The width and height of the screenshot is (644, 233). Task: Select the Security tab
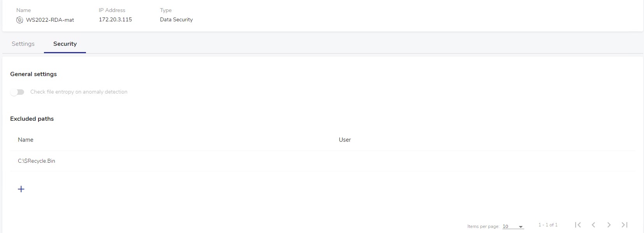[x=65, y=44]
